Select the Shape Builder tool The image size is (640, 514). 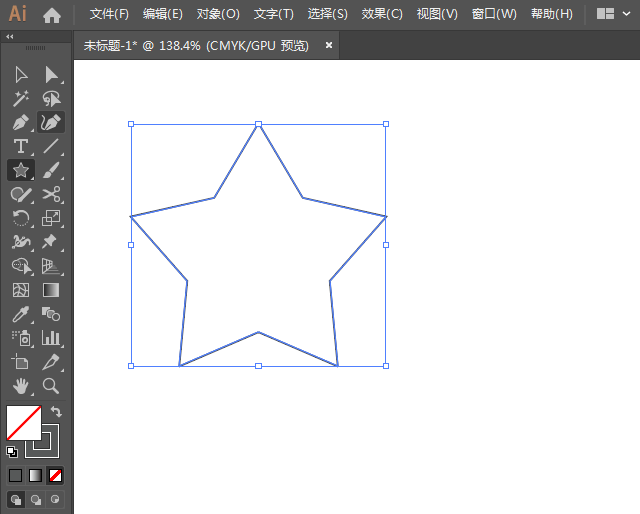click(x=21, y=266)
